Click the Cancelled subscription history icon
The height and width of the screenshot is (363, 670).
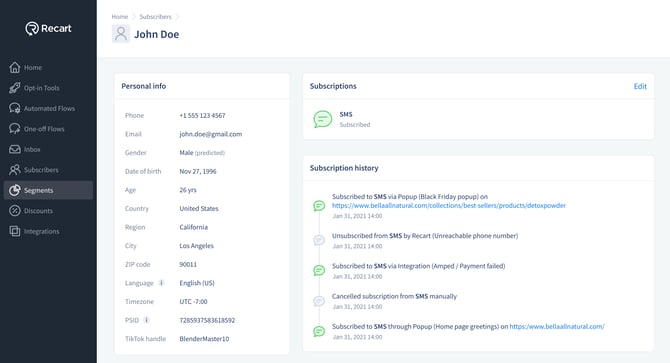pos(319,301)
